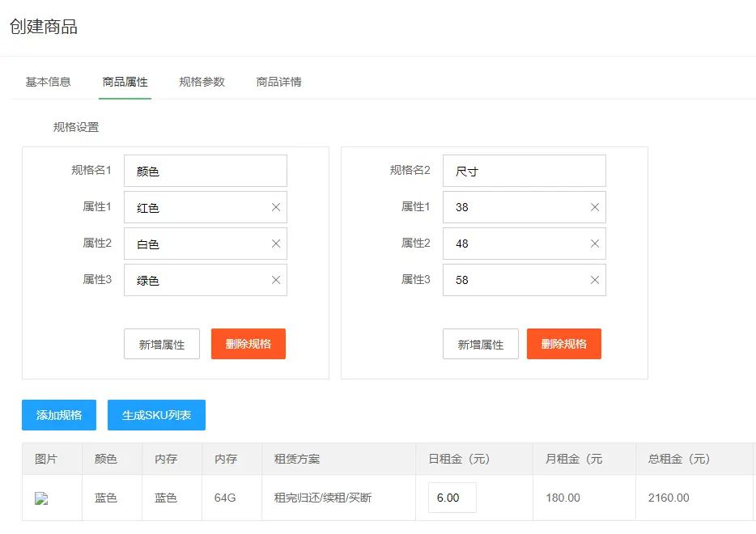Image resolution: width=756 pixels, height=534 pixels.
Task: Click the blue 添加规格 button
Action: pyautogui.click(x=59, y=415)
